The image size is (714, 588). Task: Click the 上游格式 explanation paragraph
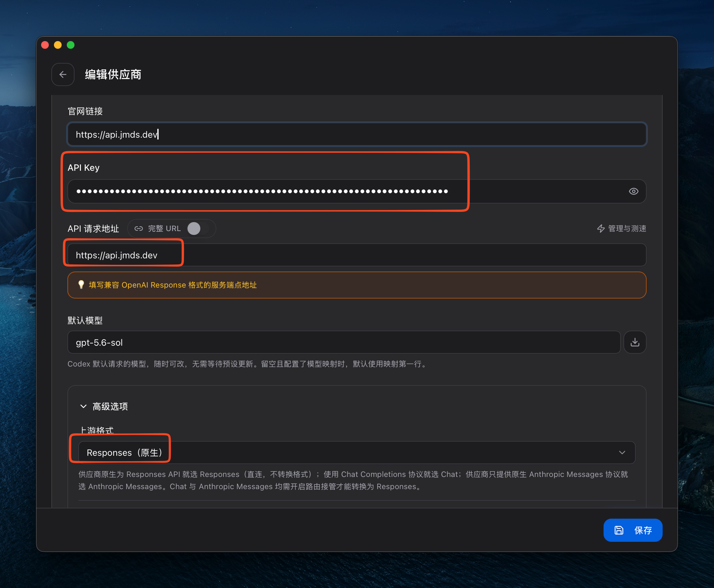click(x=353, y=480)
